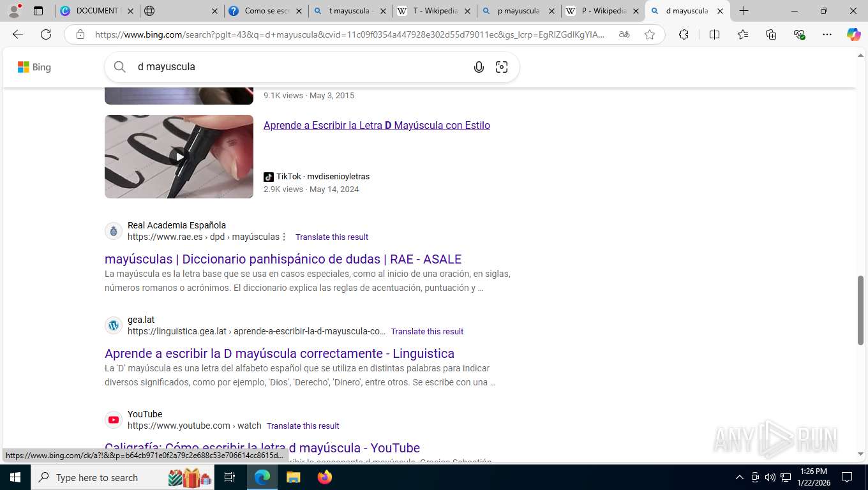
Task: Open Browser essentials heart icon
Action: pos(799,34)
